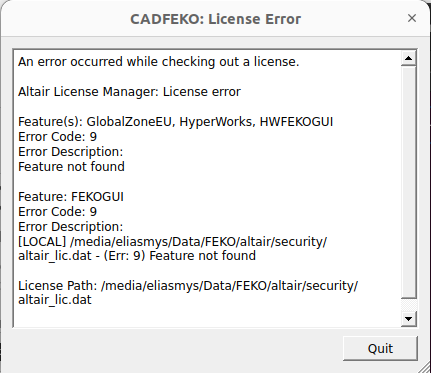Click 'Error Code: 9' under the Feature(s) line

(x=57, y=137)
